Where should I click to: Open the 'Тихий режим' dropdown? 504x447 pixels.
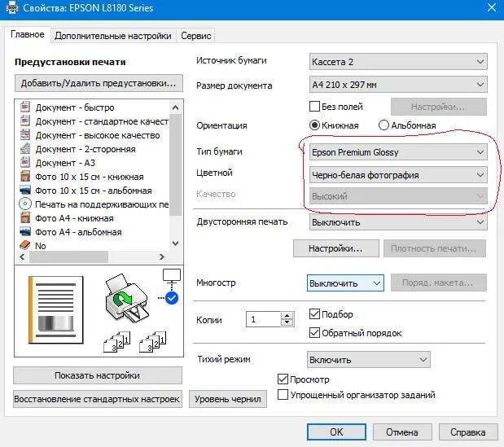click(368, 360)
